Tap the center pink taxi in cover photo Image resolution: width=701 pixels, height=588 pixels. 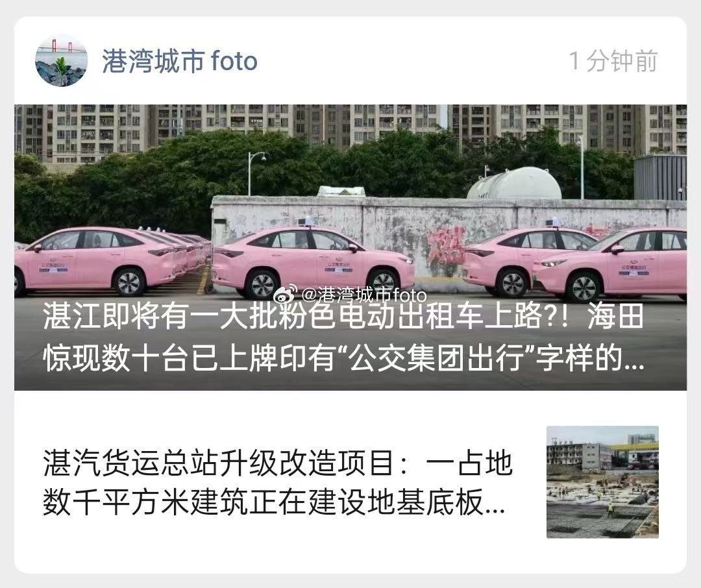[x=313, y=262]
